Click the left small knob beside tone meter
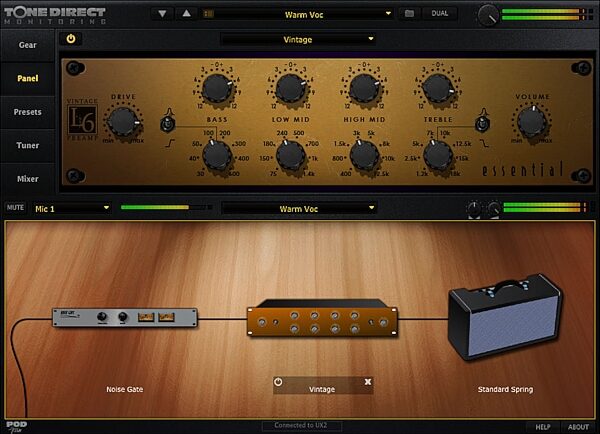Image resolution: width=600 pixels, height=434 pixels. (474, 209)
